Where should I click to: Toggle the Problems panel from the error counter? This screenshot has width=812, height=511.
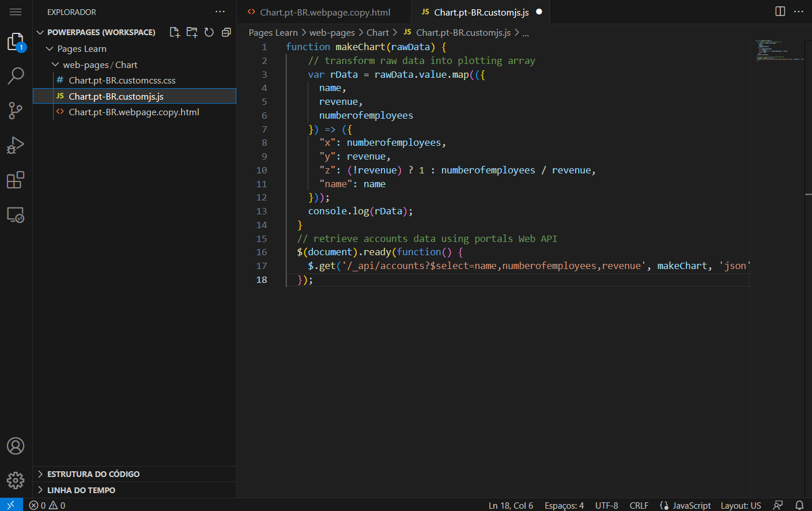click(44, 505)
